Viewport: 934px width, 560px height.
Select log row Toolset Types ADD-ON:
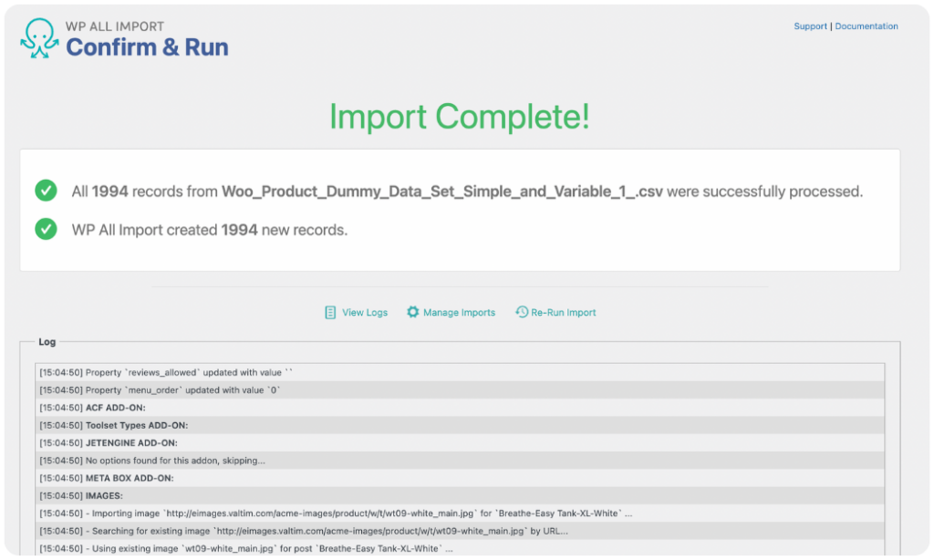point(460,425)
